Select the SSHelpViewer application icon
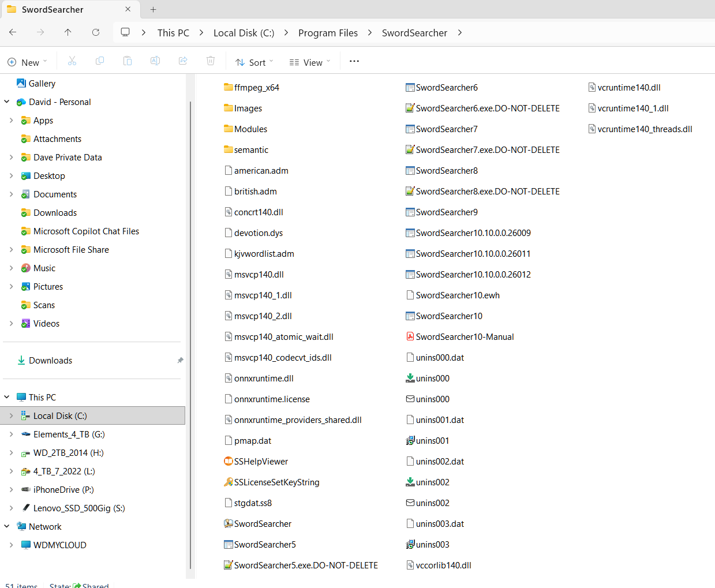The height and width of the screenshot is (588, 715). (x=229, y=461)
